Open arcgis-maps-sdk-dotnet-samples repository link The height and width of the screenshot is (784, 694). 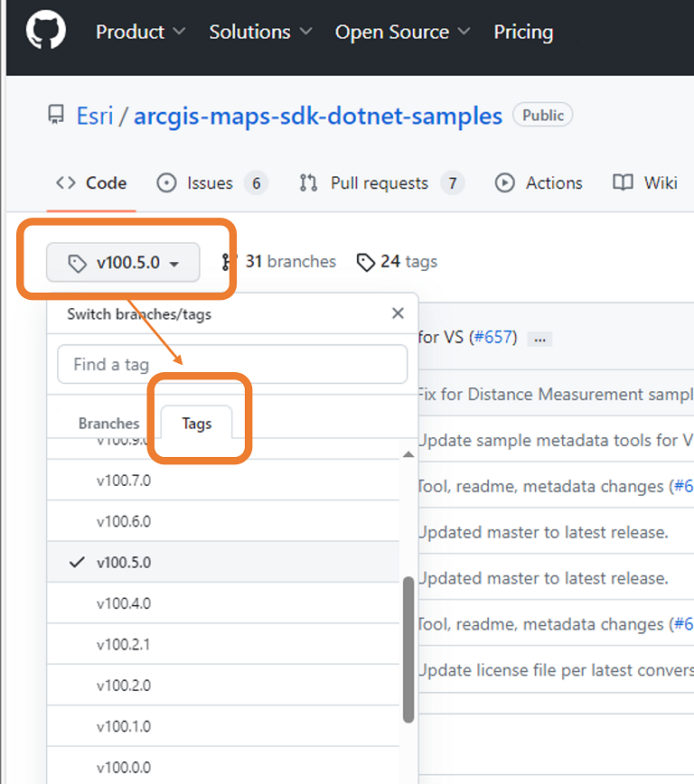point(318,116)
